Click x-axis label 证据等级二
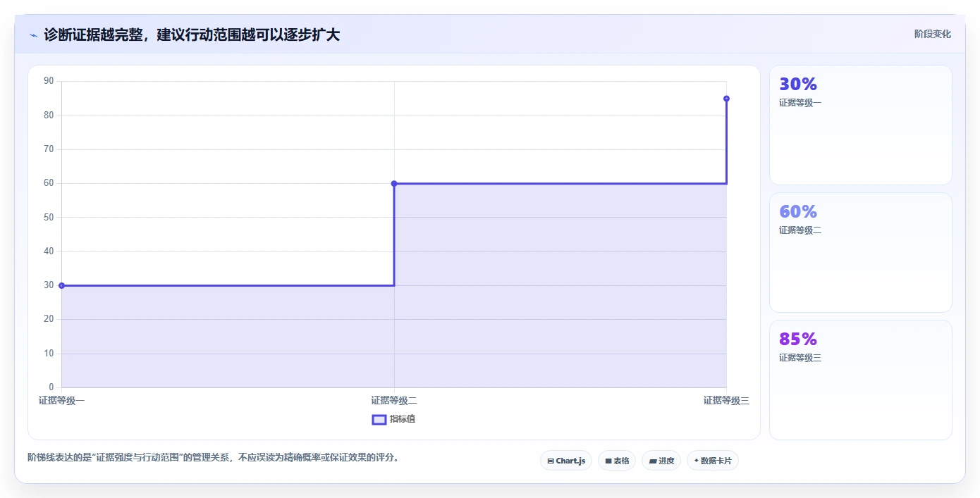The width and height of the screenshot is (980, 498). [394, 401]
